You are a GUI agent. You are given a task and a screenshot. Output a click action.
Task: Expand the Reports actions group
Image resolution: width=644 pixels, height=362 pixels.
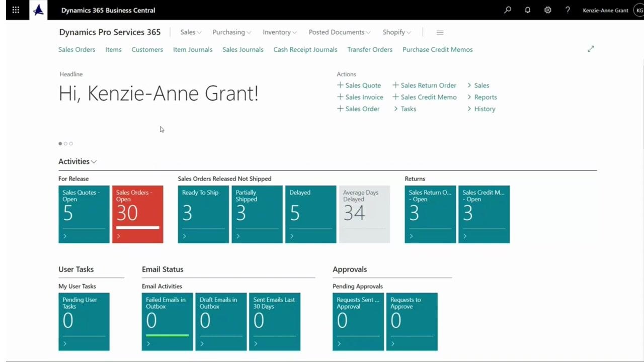[x=482, y=97]
